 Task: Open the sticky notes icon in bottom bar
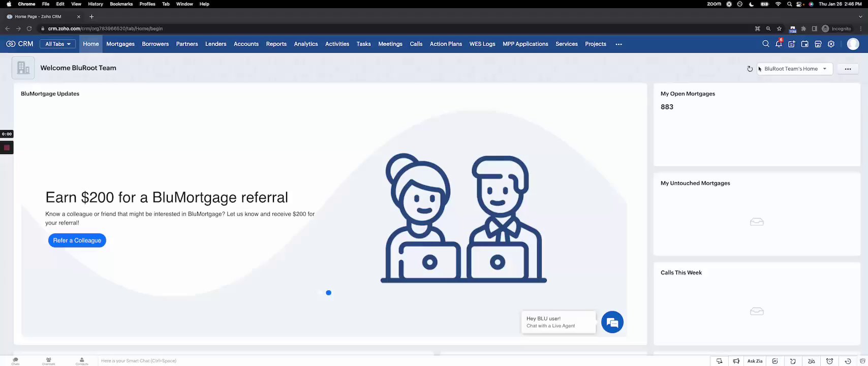793,361
